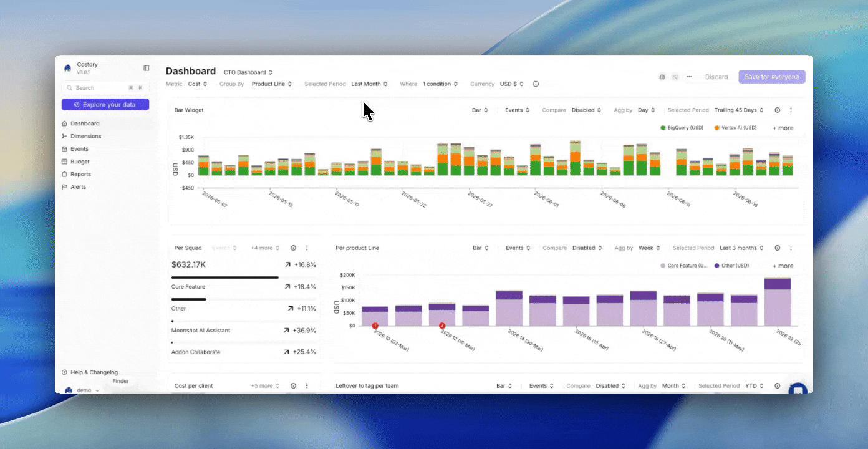Click the Discard button
This screenshot has width=868, height=449.
(716, 77)
